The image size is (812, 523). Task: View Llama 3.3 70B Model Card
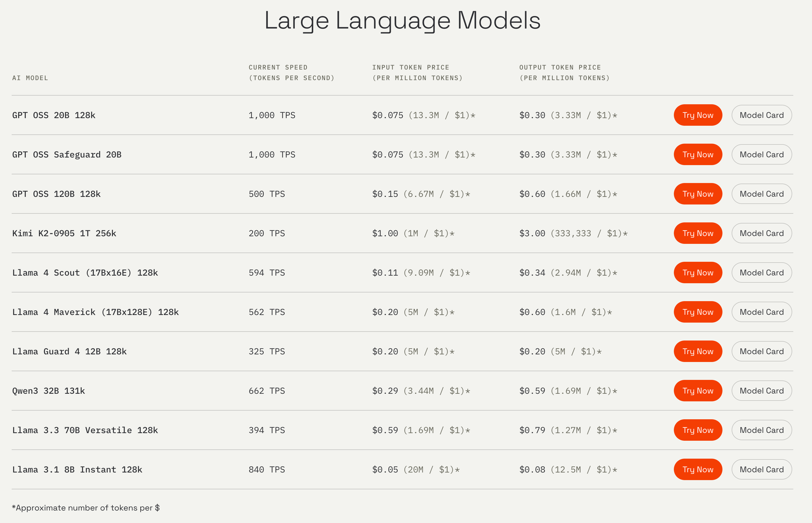pos(762,430)
